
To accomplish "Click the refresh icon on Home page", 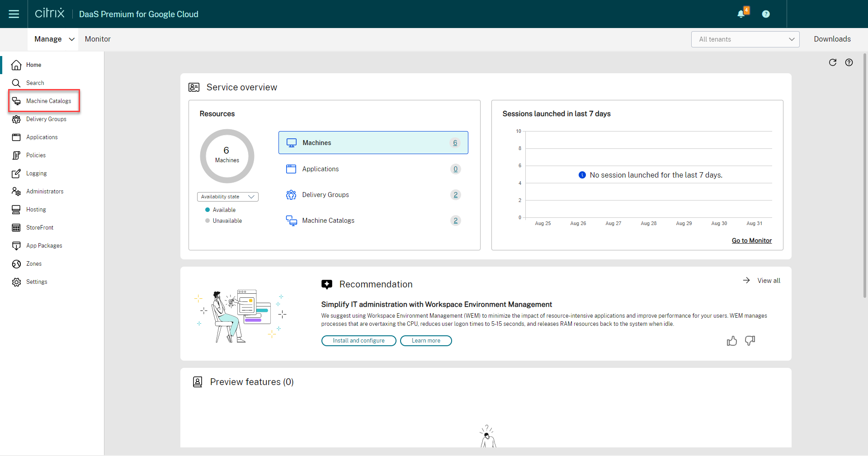I will [x=833, y=62].
